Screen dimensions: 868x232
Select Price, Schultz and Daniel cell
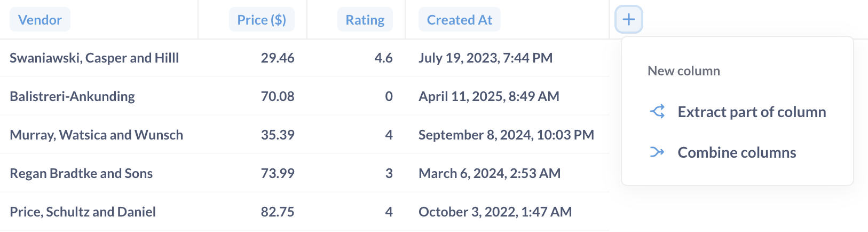(x=83, y=212)
